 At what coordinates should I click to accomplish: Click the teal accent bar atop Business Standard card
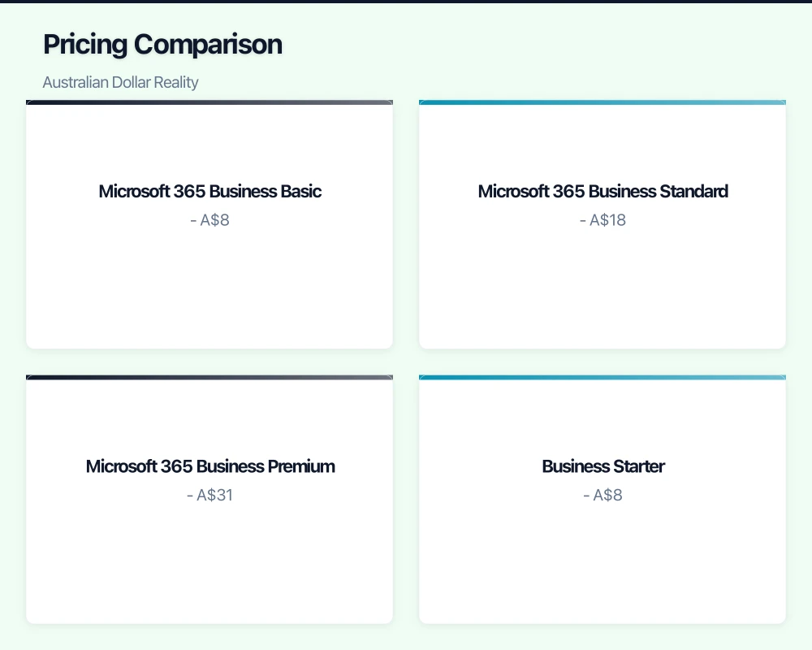click(603, 102)
